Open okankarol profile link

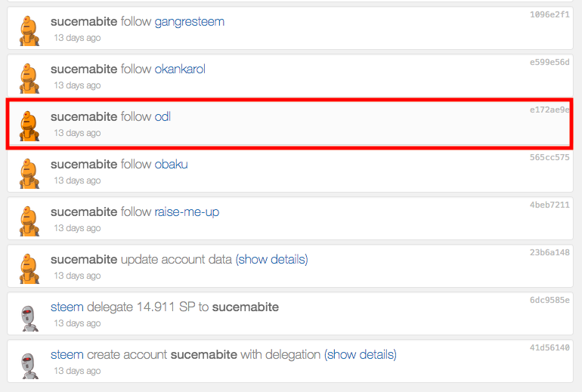pos(180,69)
